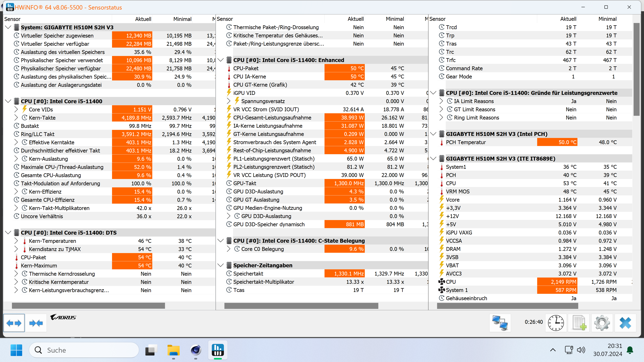Collapse the C-State Belegung group
This screenshot has height=362, width=644.
[x=221, y=241]
